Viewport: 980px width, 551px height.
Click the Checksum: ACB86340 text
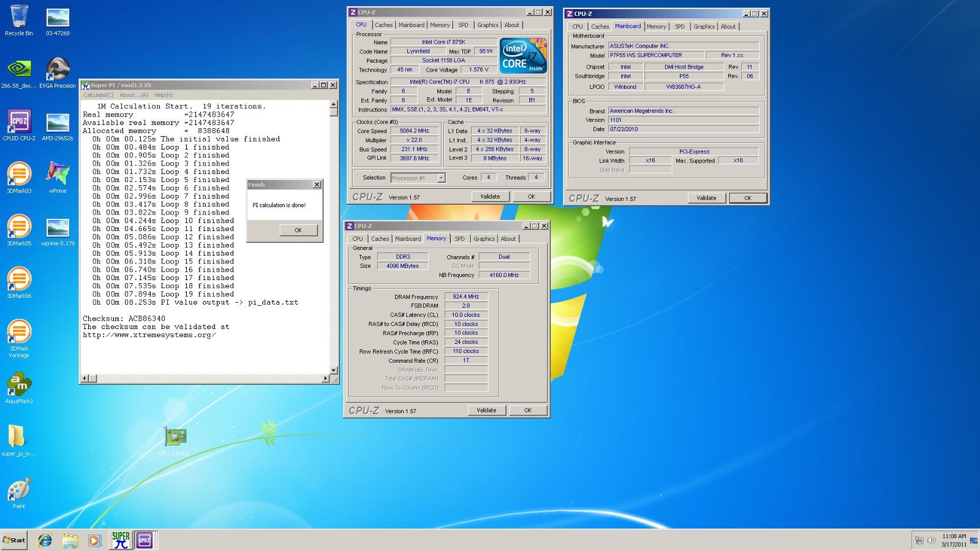tap(124, 319)
